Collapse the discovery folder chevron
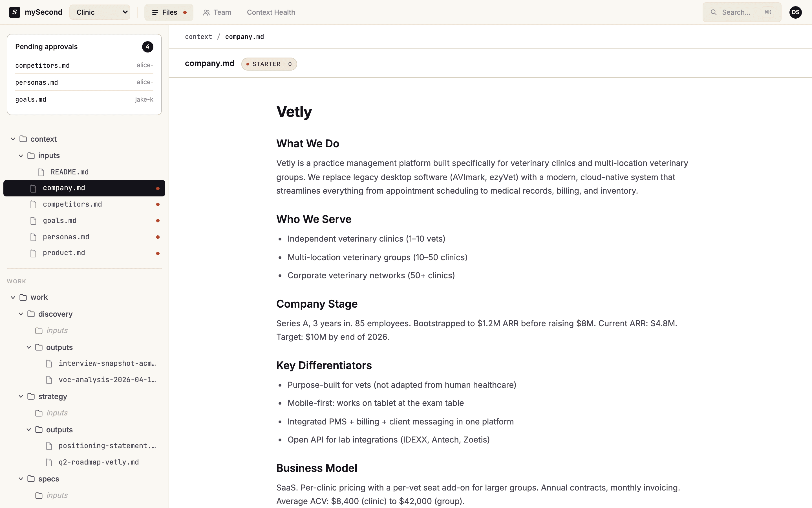The image size is (812, 508). tap(21, 314)
